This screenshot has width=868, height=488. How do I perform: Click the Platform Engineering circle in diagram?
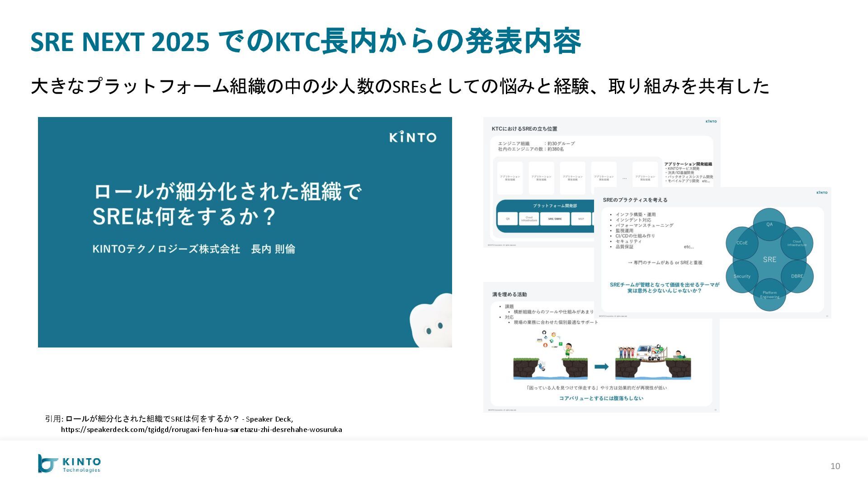769,295
